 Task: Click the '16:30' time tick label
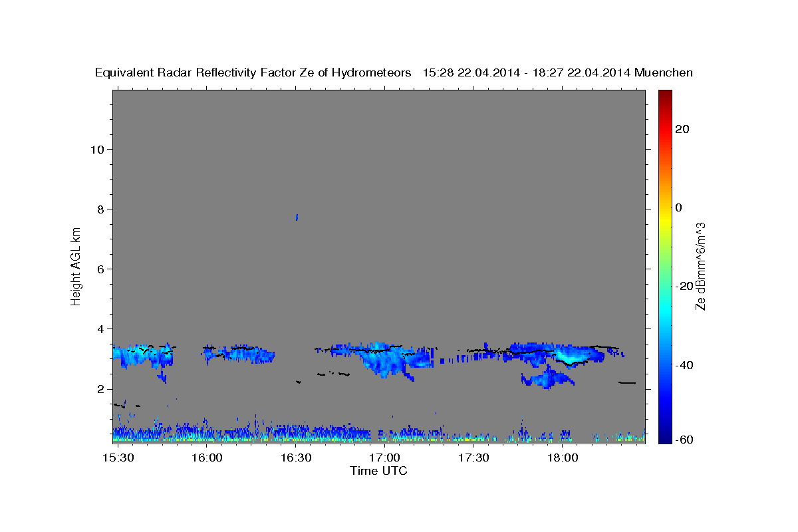tap(296, 458)
